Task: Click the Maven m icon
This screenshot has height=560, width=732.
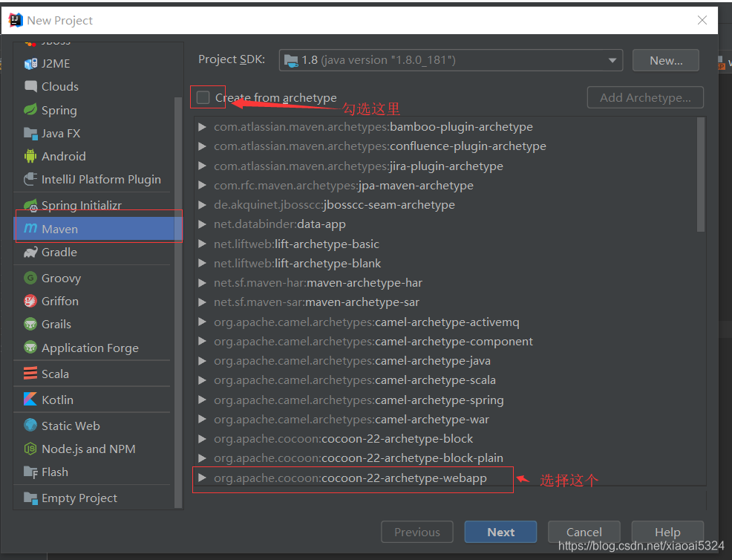Action: tap(30, 229)
